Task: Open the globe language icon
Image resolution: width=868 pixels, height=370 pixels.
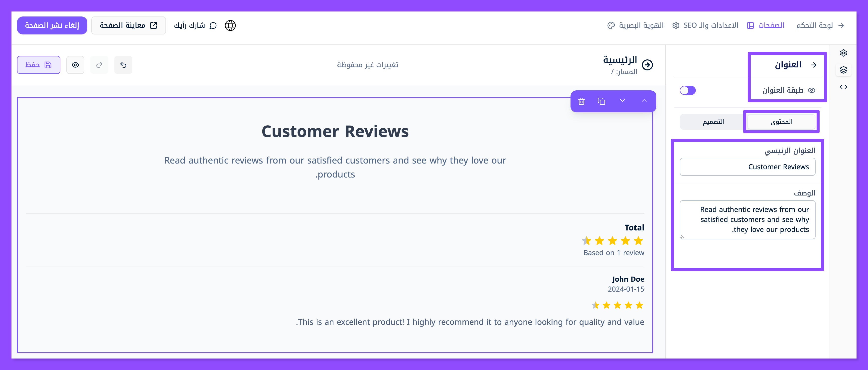Action: pyautogui.click(x=230, y=26)
